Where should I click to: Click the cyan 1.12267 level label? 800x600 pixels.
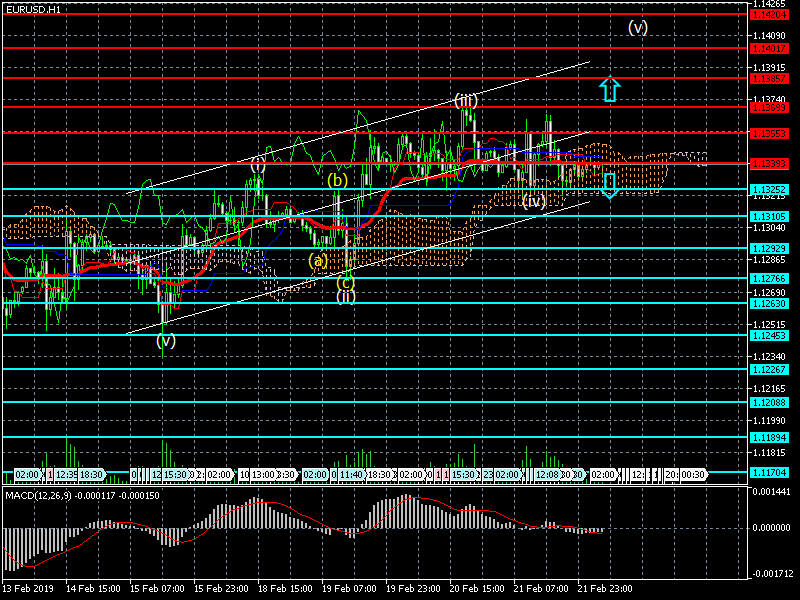click(769, 369)
